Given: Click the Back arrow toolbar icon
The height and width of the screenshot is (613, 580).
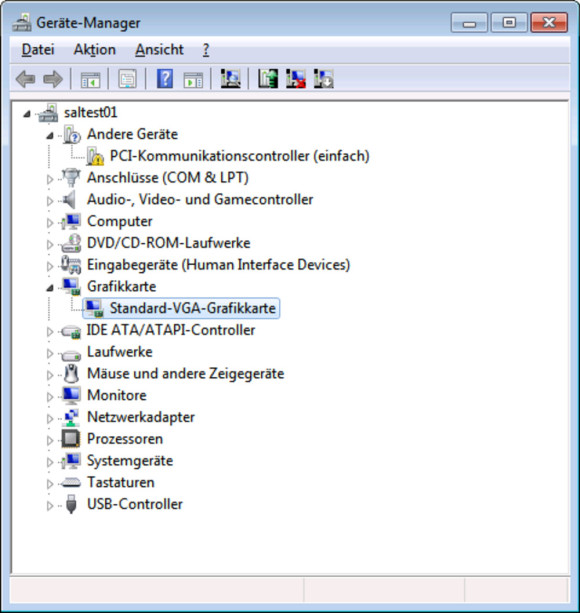Looking at the screenshot, I should pyautogui.click(x=25, y=79).
